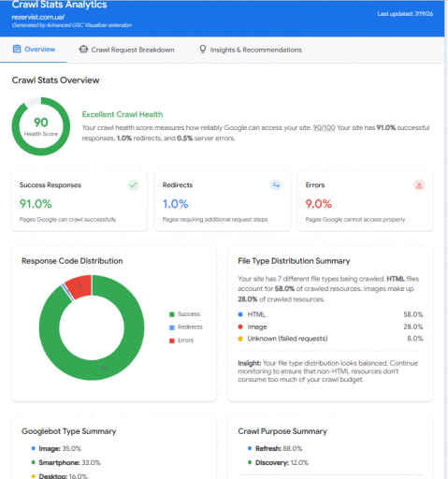Click the Insight paragraph on file type balance

coord(328,371)
